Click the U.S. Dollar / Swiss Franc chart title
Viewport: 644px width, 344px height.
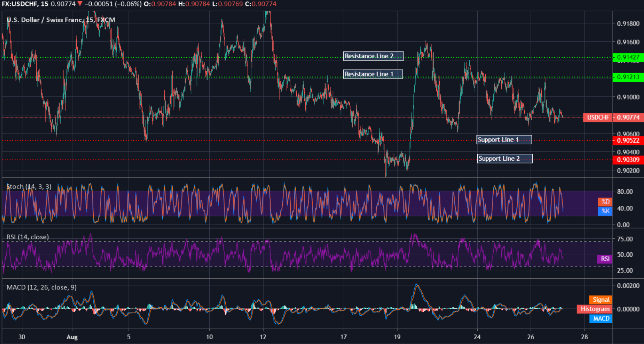(61, 20)
